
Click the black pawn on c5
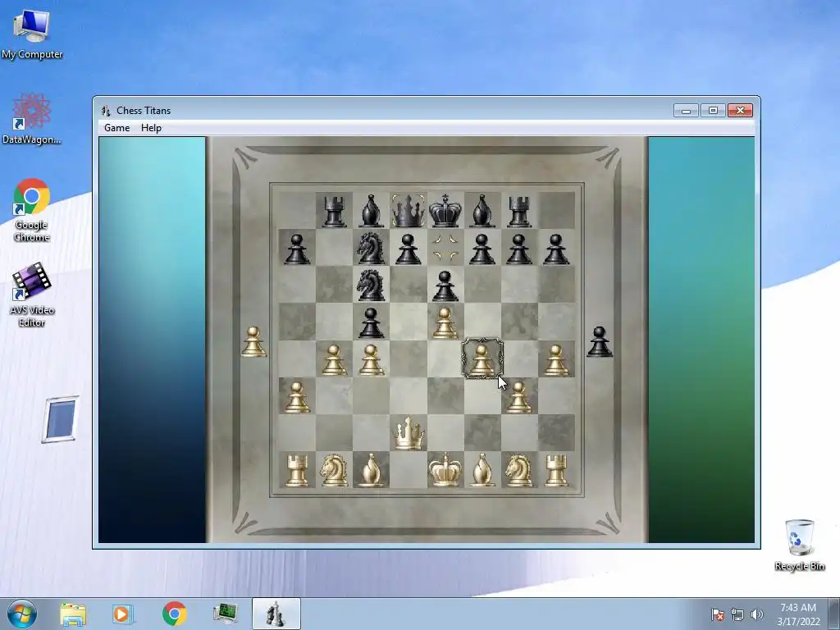pos(372,323)
